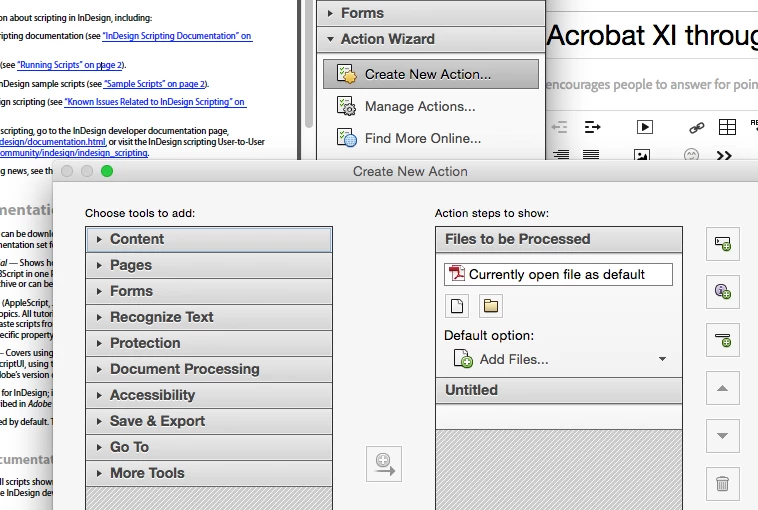Click the Add Instruction step icon
The height and width of the screenshot is (510, 758).
click(723, 292)
